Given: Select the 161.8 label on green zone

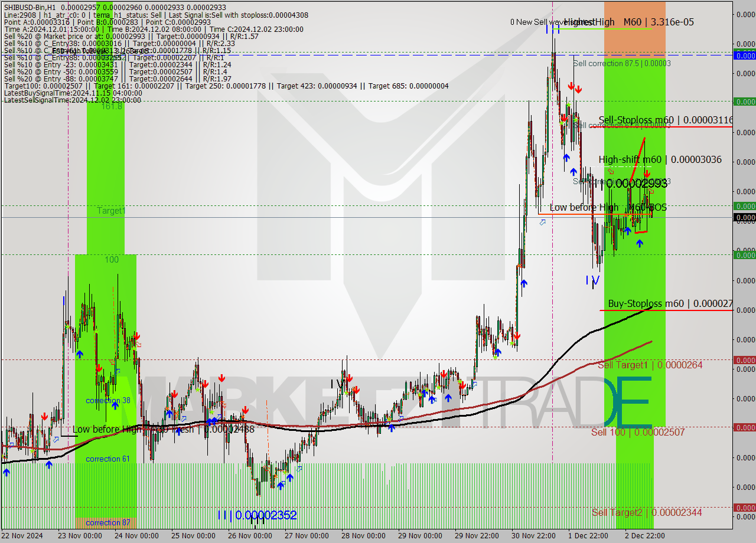Looking at the screenshot, I should [112, 106].
